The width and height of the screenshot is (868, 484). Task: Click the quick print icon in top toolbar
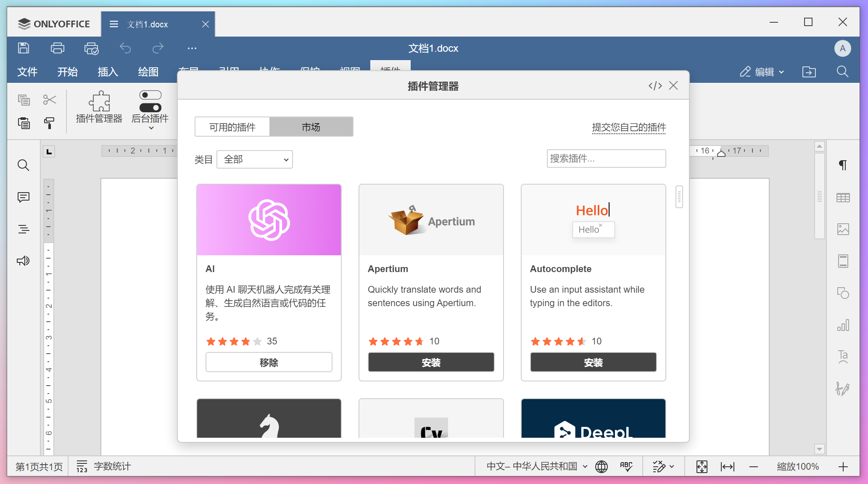[91, 48]
